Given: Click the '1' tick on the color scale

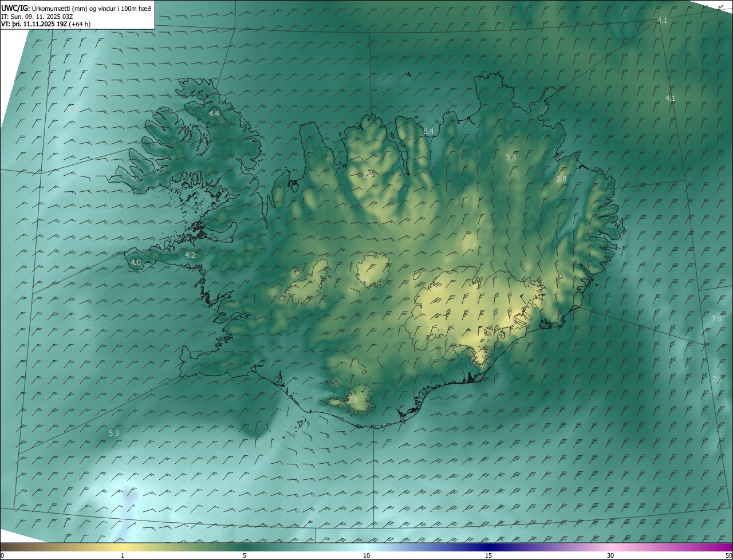Looking at the screenshot, I should [123, 555].
